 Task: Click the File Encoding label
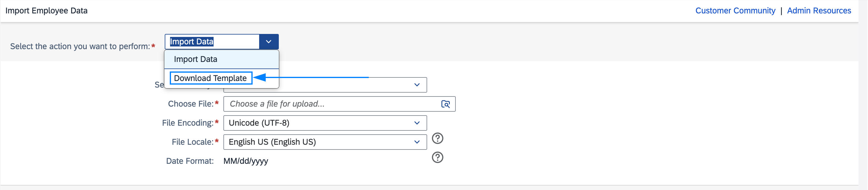(188, 123)
